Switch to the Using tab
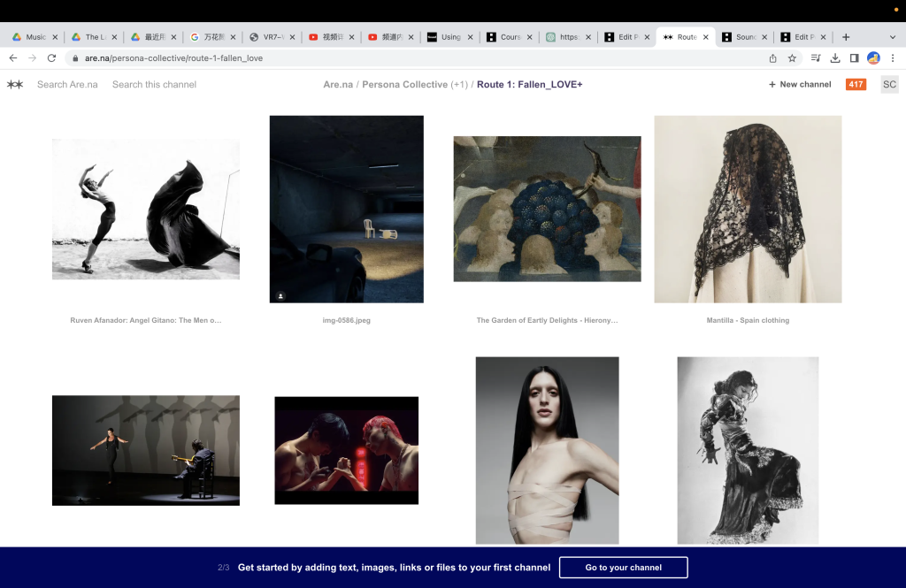906x588 pixels. coord(449,37)
